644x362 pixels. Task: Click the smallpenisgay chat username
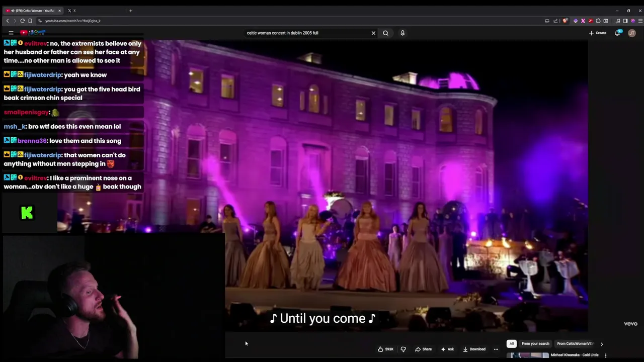pos(27,112)
